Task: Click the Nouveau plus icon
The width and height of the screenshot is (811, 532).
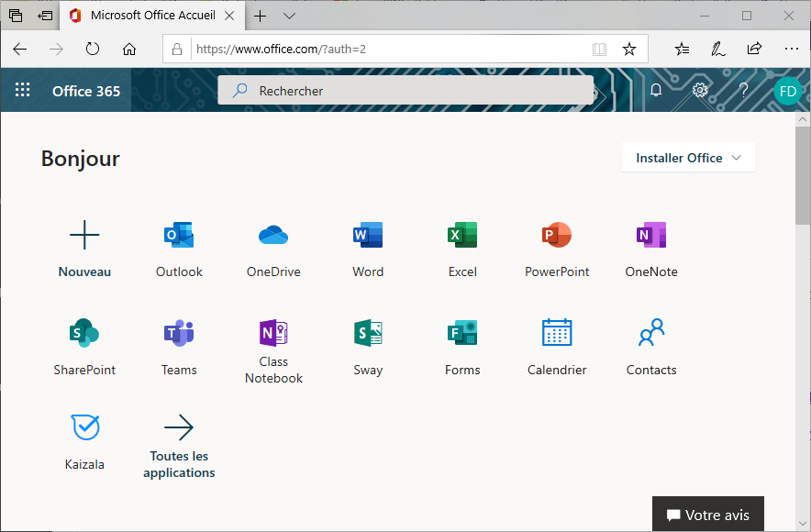Action: coord(84,235)
